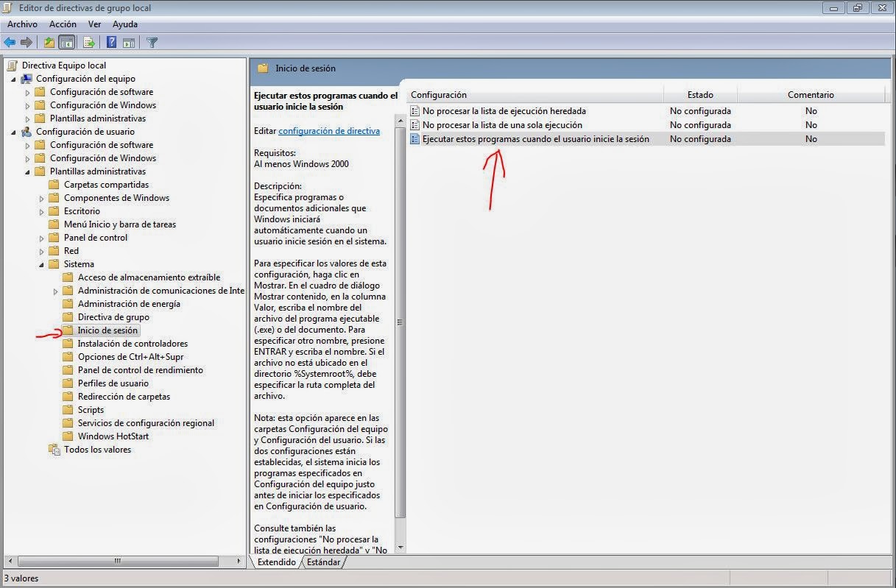Sort by the Estado column header
896x588 pixels.
coord(700,95)
